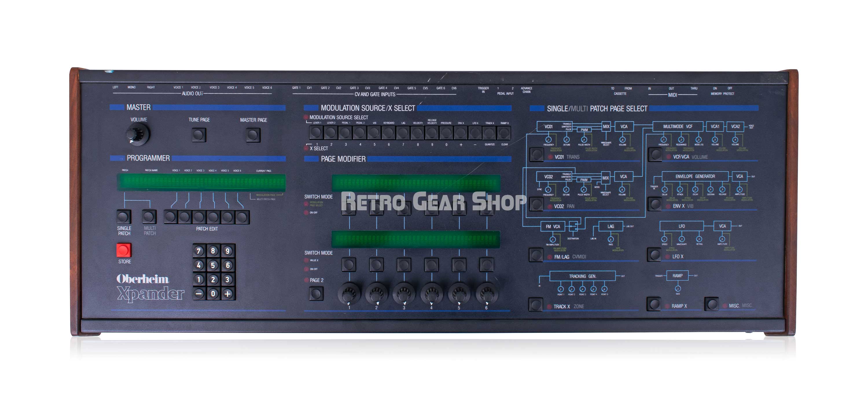
Task: Select the RAMP X modulation source button
Action: pos(504,132)
